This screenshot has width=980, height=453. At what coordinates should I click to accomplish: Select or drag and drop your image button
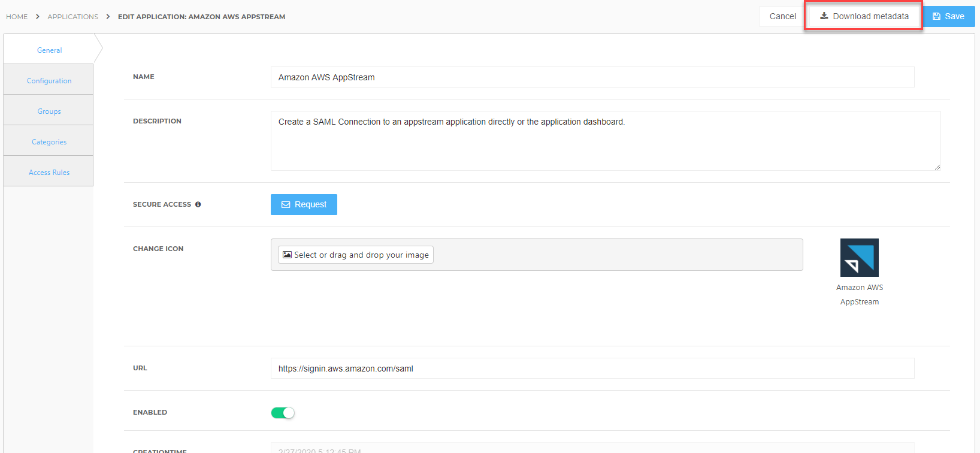[x=356, y=255]
